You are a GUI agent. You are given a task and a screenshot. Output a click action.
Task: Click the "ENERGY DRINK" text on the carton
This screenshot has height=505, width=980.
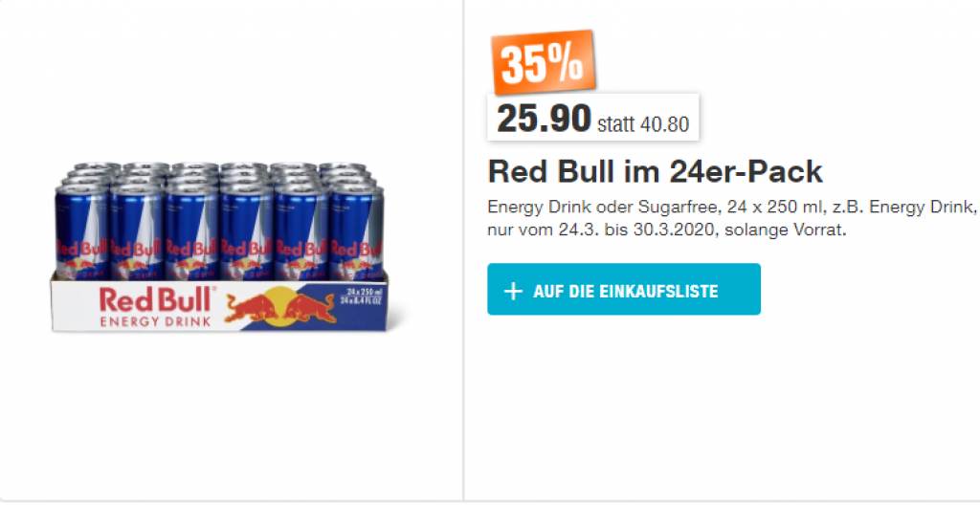click(x=156, y=322)
